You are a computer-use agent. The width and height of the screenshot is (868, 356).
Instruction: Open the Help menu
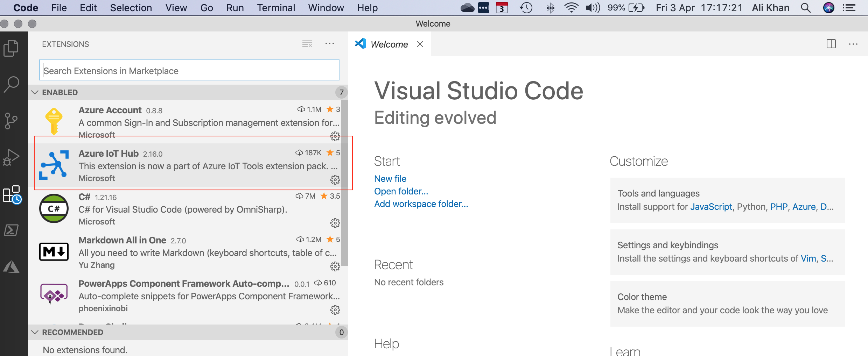pos(367,8)
